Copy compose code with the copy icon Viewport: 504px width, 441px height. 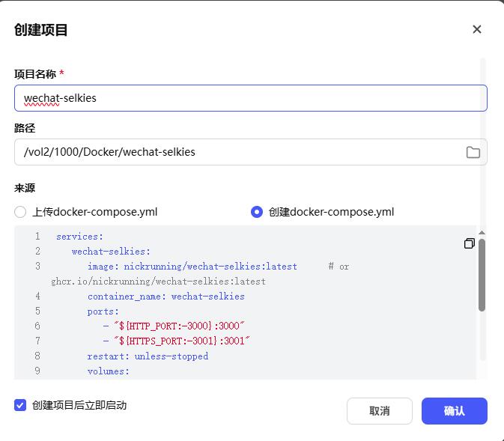point(470,243)
